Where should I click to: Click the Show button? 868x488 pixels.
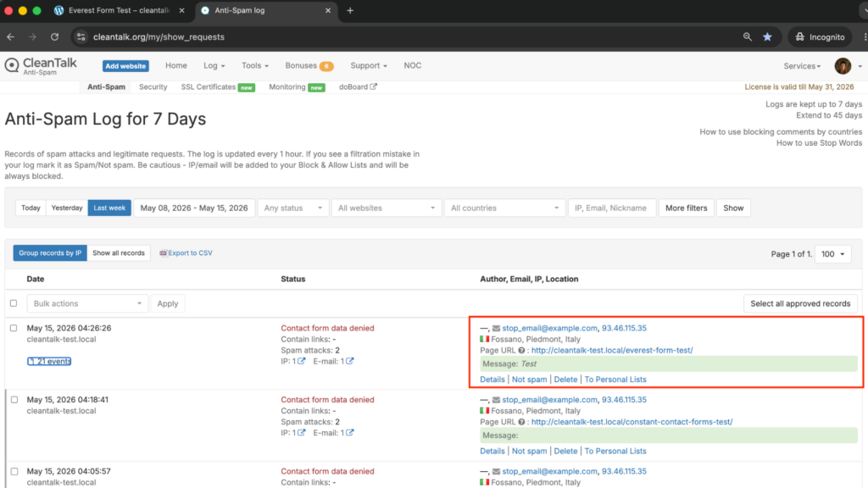coord(733,208)
